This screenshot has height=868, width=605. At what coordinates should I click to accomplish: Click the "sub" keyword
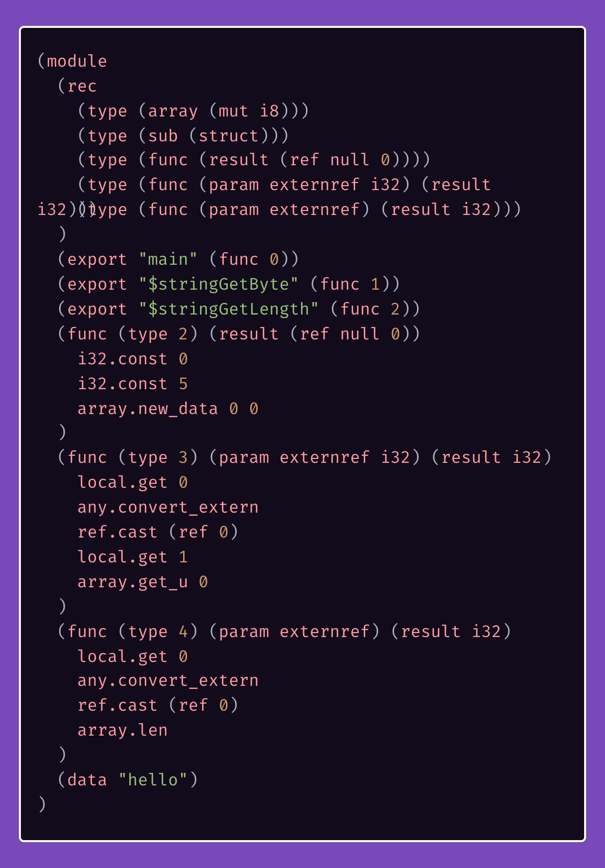pos(163,136)
